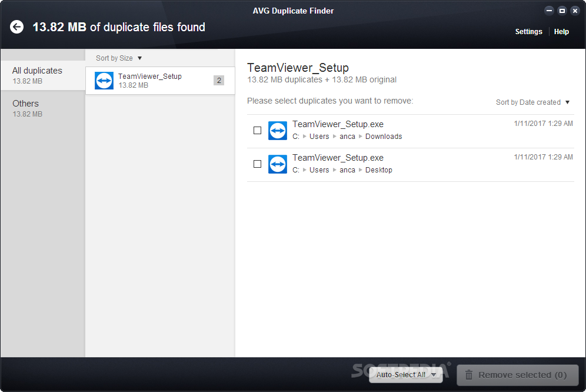Click the duplicate count badge 2
This screenshot has height=392, width=586.
point(219,81)
